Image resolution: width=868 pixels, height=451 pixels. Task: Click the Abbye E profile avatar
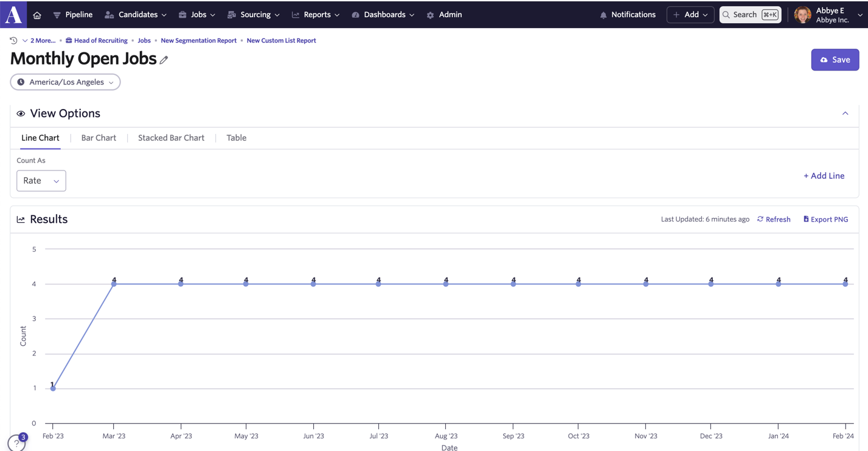[x=802, y=15]
